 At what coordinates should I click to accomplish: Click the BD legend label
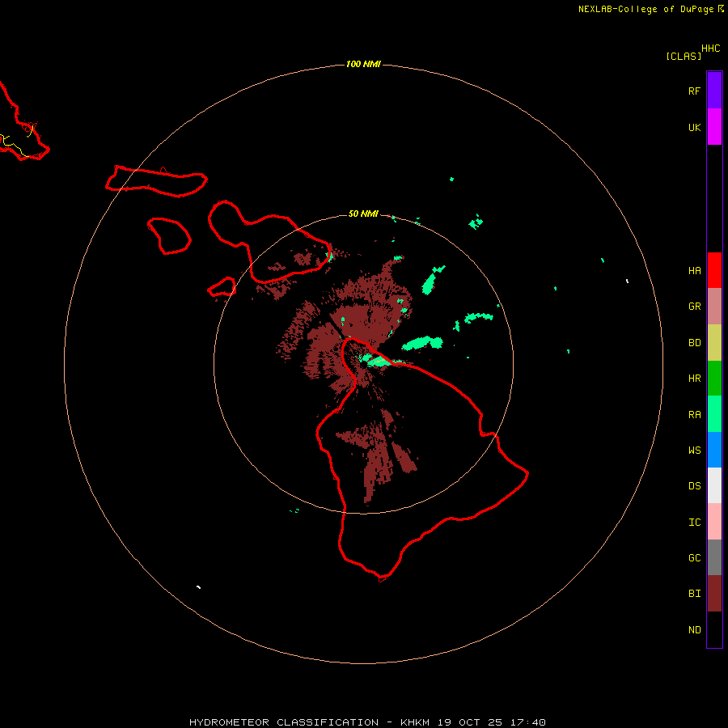pos(694,343)
